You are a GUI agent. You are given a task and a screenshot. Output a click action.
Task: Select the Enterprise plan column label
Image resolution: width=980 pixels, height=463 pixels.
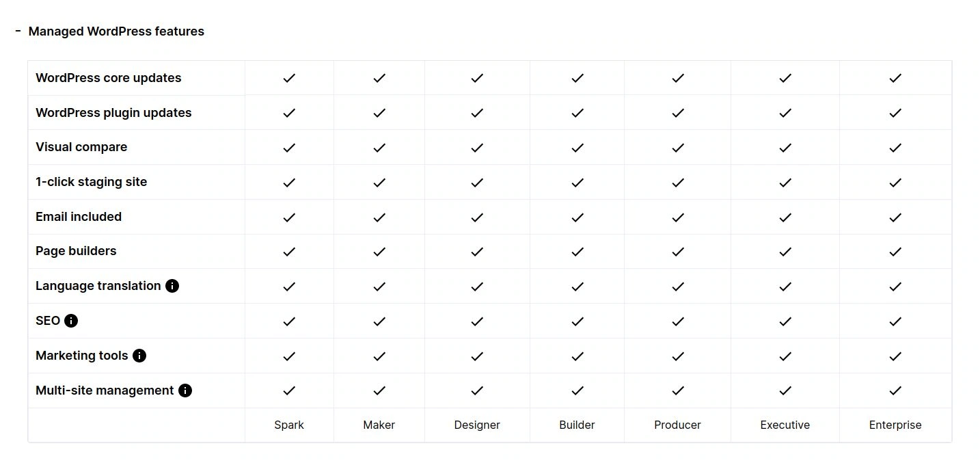pyautogui.click(x=895, y=425)
